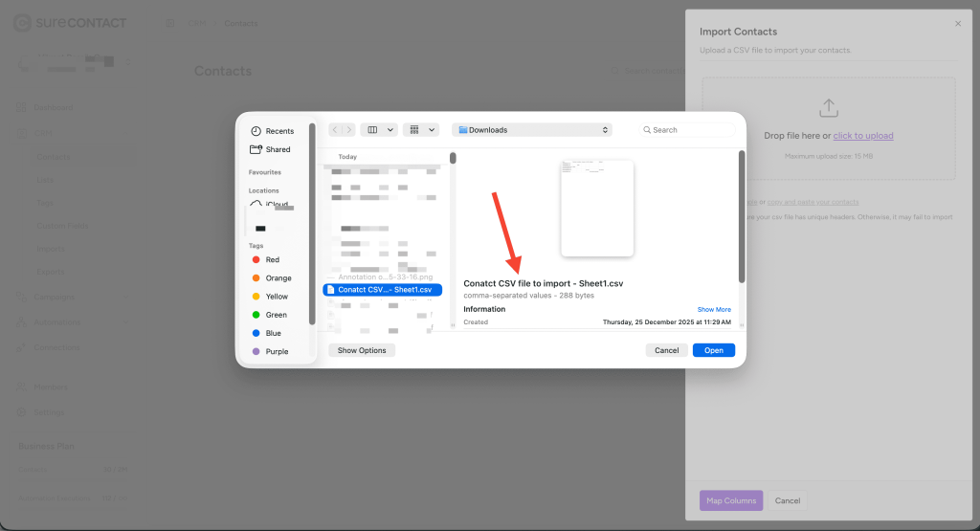This screenshot has height=531, width=980.
Task: Click the Show Options button
Action: (x=361, y=350)
